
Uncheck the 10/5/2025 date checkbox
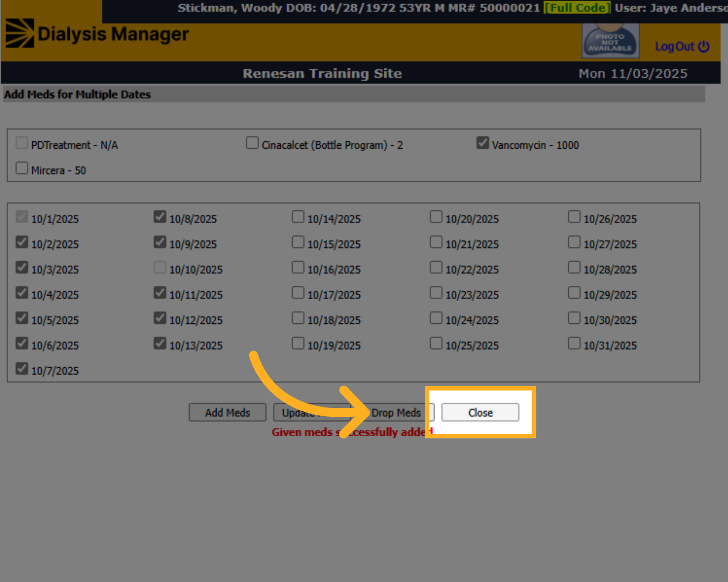click(22, 318)
